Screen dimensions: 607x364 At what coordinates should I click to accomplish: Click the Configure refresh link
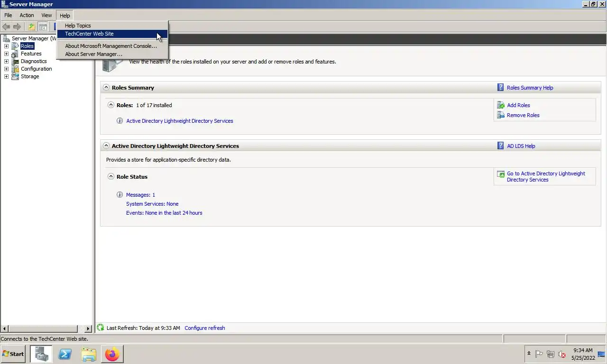(205, 328)
